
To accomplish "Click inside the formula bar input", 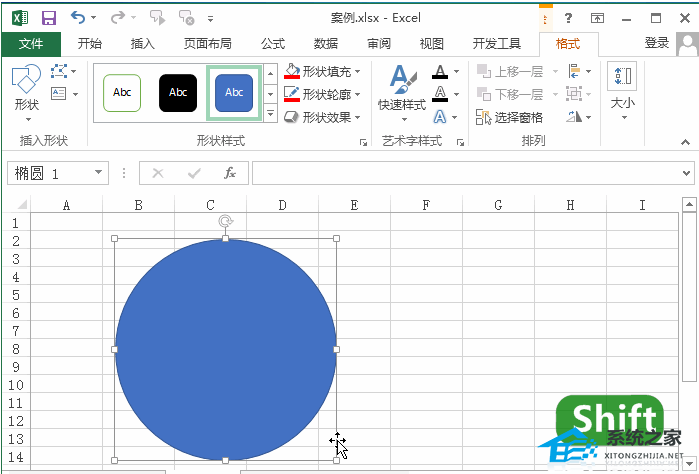I will click(465, 173).
